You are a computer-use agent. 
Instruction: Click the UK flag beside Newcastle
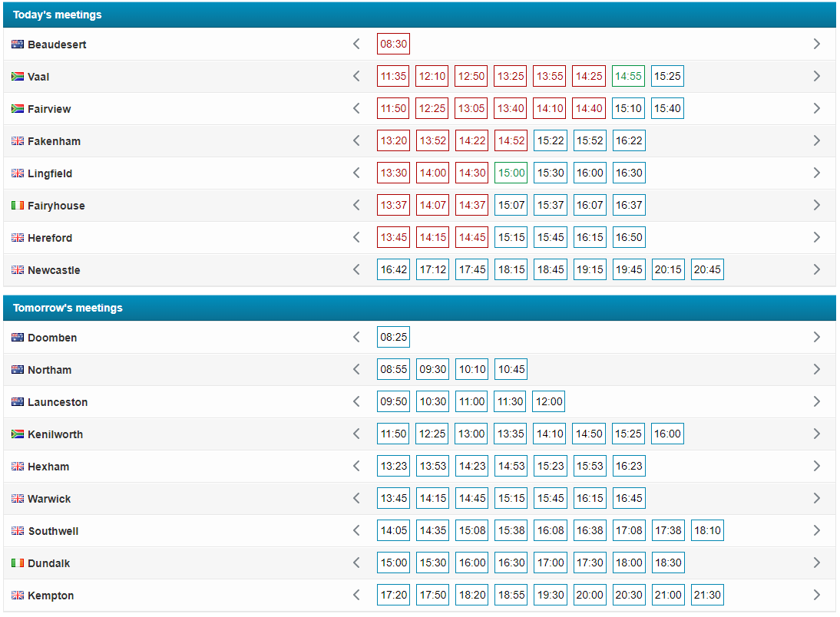click(x=18, y=269)
